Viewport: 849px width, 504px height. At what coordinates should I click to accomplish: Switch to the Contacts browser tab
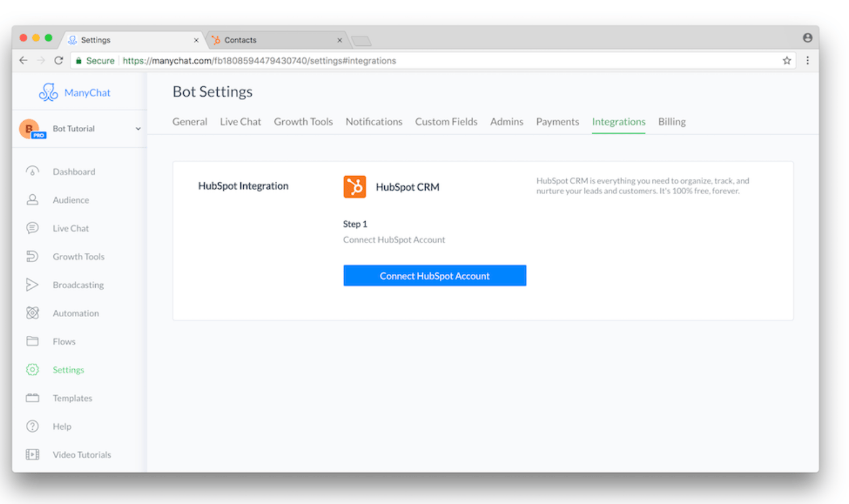tap(277, 40)
